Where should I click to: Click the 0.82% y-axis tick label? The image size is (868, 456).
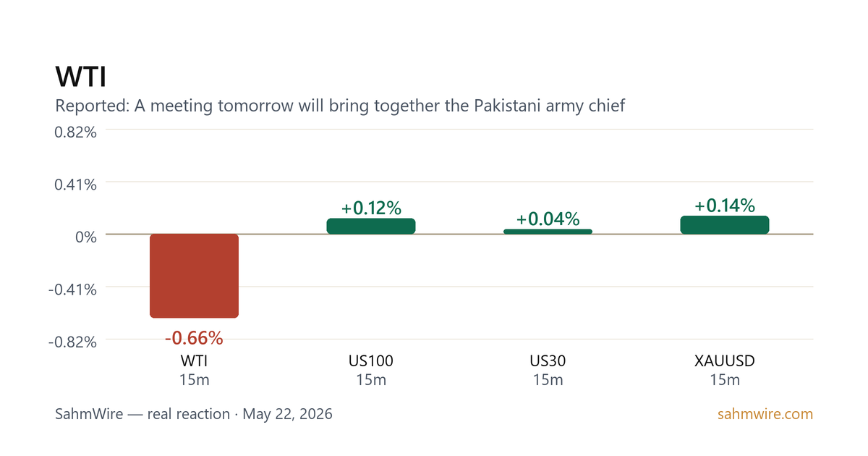coord(76,131)
